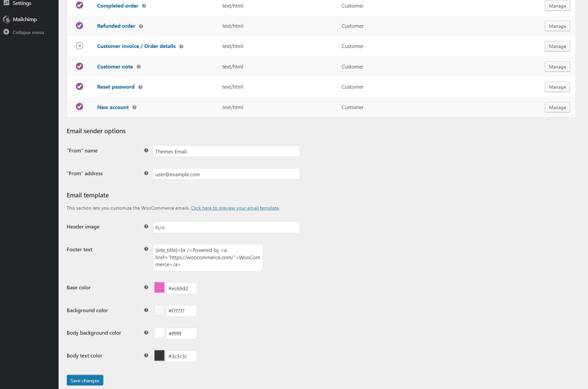This screenshot has height=389, width=588.
Task: Click help icon for Body background color
Action: coord(146,332)
